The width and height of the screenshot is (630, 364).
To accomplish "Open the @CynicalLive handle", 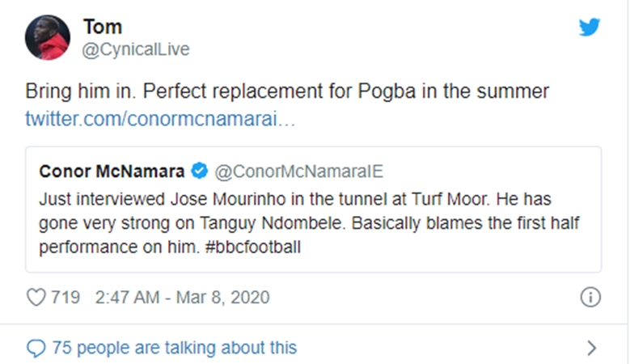I will click(136, 49).
